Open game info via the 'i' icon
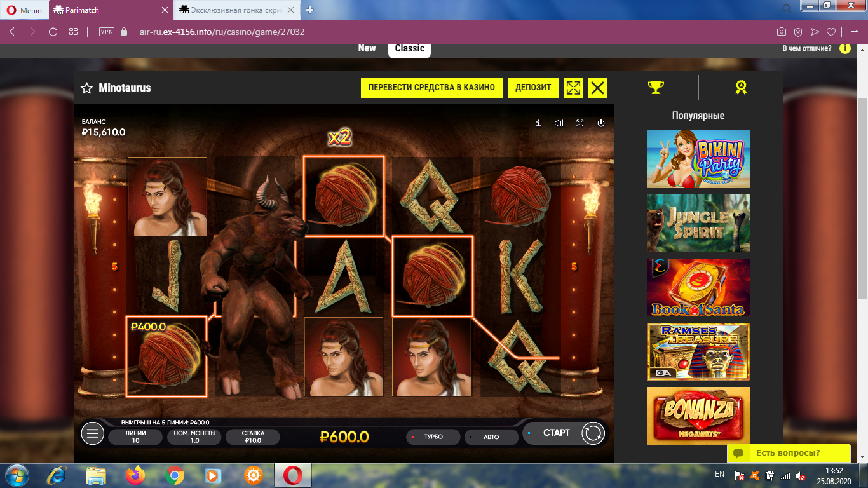This screenshot has height=488, width=868. click(538, 123)
